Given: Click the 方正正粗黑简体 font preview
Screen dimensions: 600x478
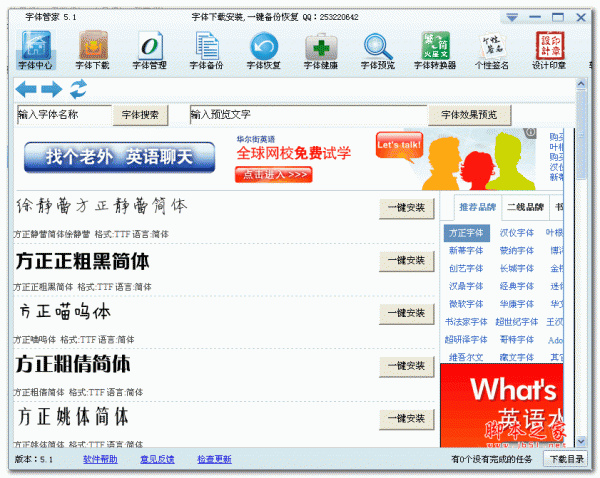Looking at the screenshot, I should coord(83,261).
